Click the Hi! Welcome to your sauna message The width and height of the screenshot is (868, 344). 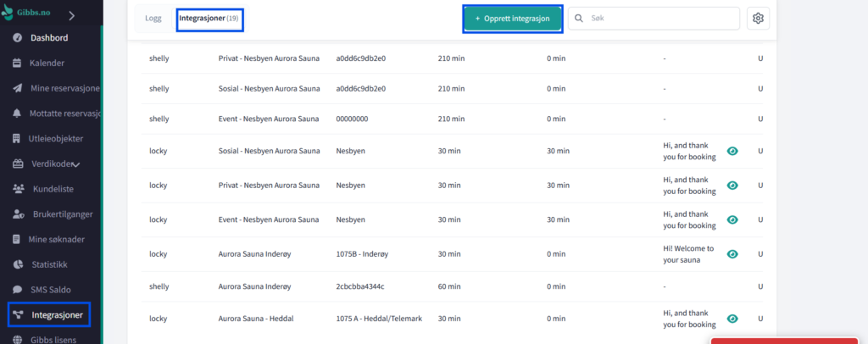pyautogui.click(x=688, y=254)
